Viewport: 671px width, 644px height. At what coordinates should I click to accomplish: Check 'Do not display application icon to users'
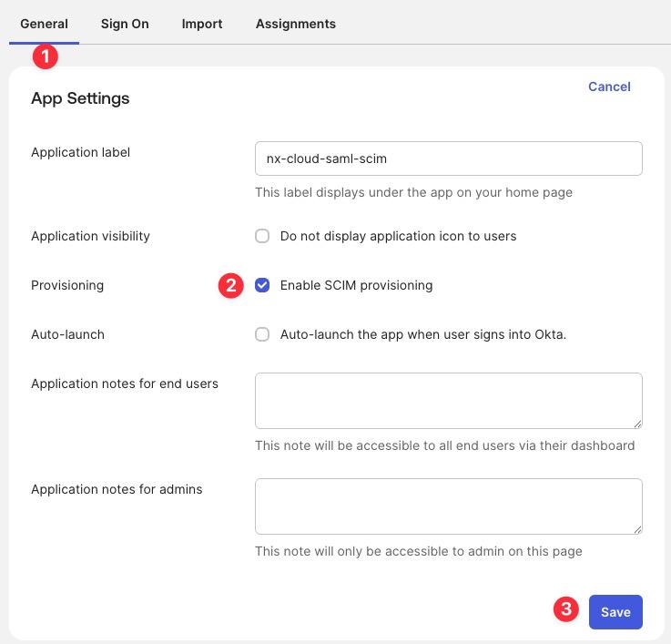(262, 236)
